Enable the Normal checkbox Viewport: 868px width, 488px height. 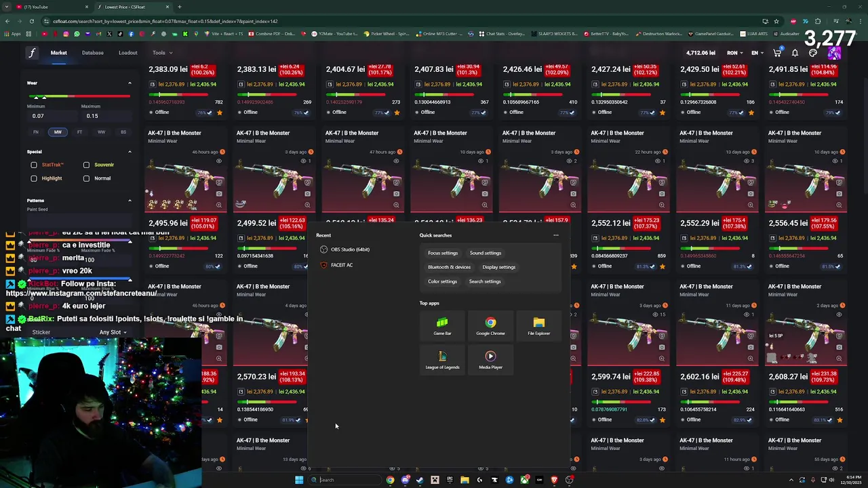[x=86, y=178]
